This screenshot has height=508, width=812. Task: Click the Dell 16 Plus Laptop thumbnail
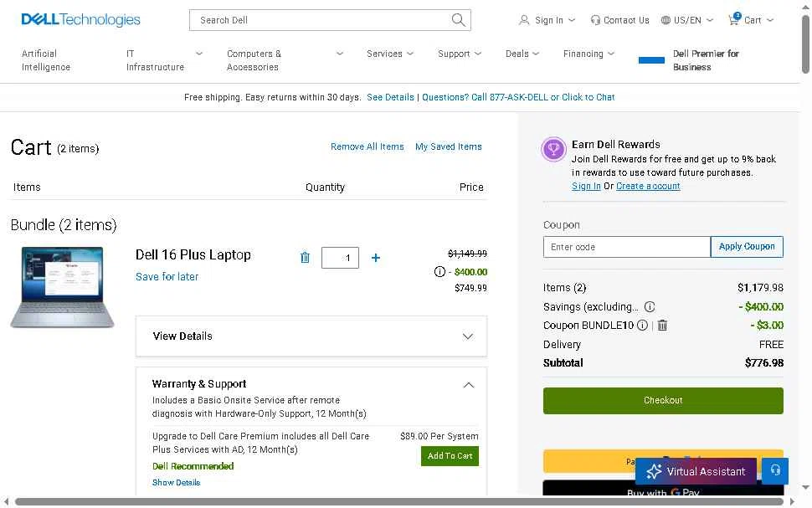(x=62, y=287)
